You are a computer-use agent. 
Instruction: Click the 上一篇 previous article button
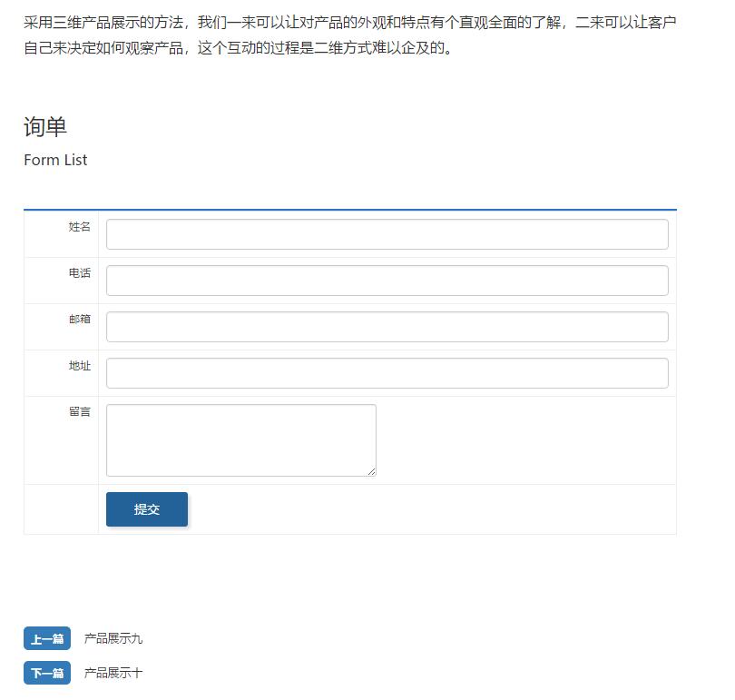coord(47,639)
